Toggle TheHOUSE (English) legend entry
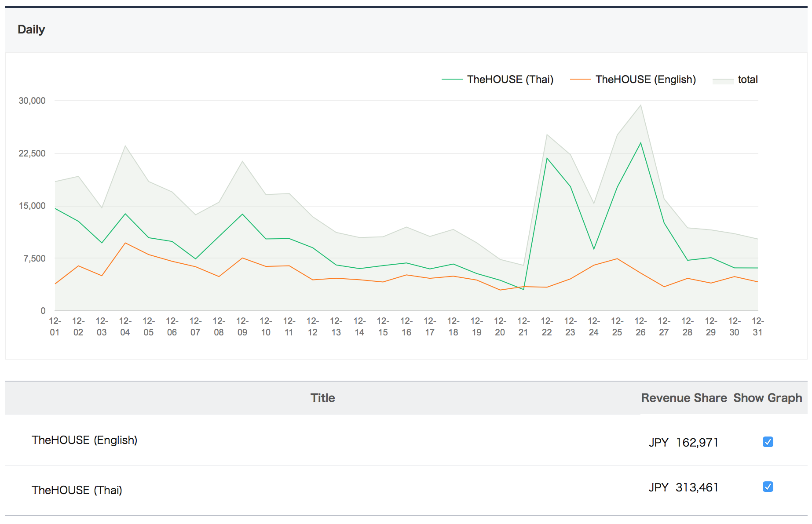Screen dimensions: 812x524 (633, 80)
